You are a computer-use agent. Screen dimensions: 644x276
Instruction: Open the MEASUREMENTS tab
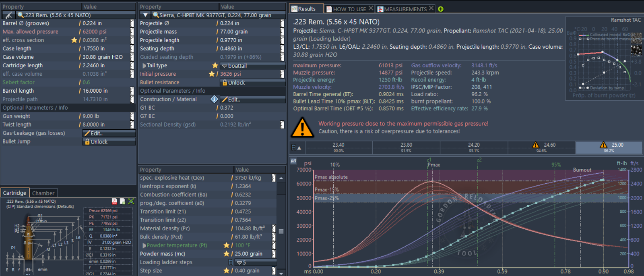(405, 9)
